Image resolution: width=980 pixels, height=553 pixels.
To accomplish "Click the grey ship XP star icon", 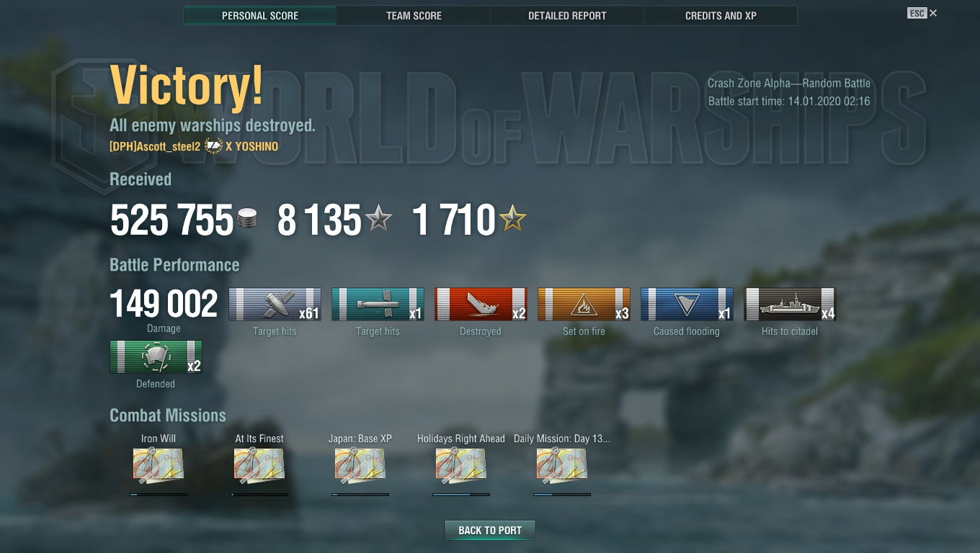I will (x=378, y=219).
